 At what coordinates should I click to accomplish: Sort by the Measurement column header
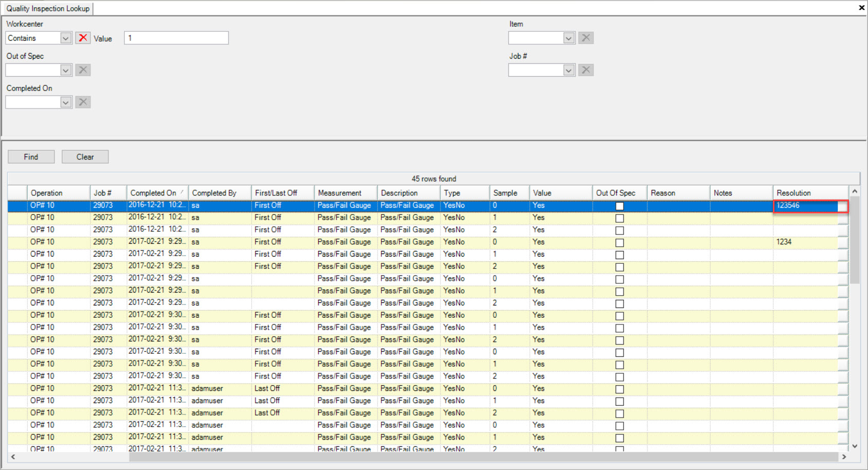(x=346, y=193)
